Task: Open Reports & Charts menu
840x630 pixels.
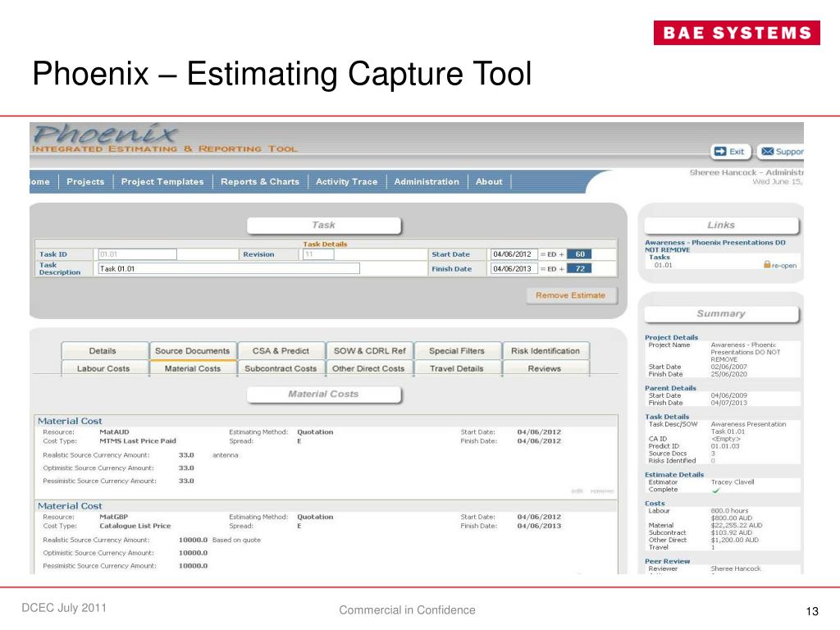Action: pyautogui.click(x=260, y=181)
